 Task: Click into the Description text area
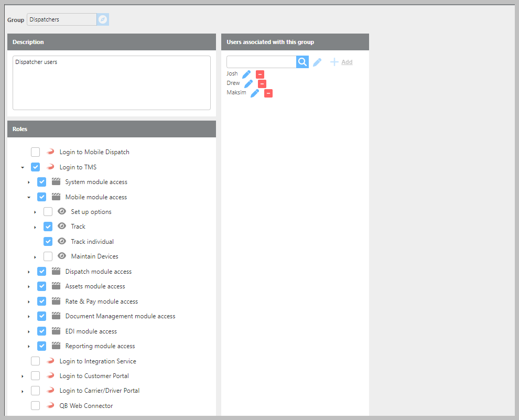pos(111,83)
